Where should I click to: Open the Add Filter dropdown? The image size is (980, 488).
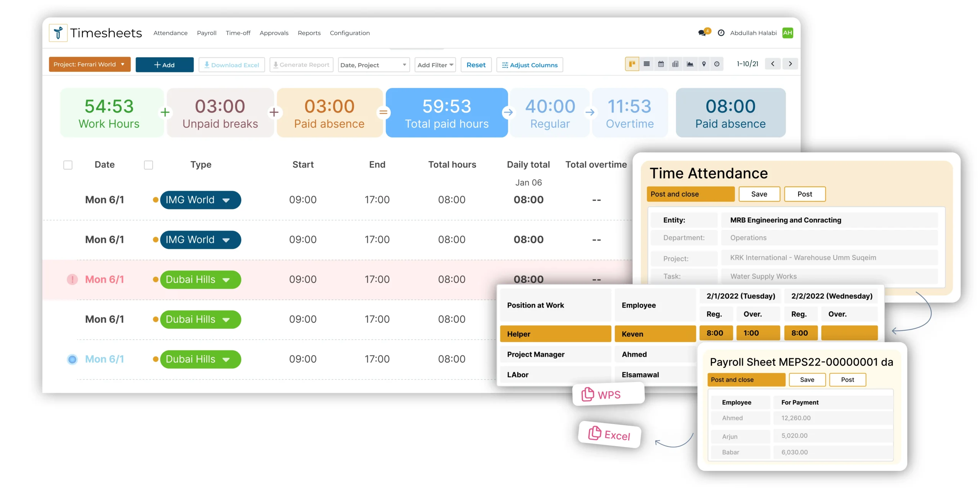click(435, 65)
